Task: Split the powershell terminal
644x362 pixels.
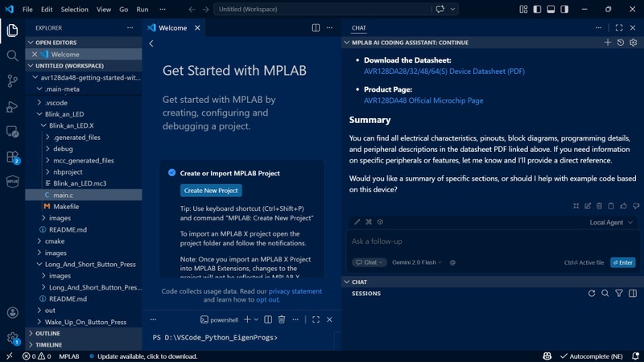Action: point(268,319)
